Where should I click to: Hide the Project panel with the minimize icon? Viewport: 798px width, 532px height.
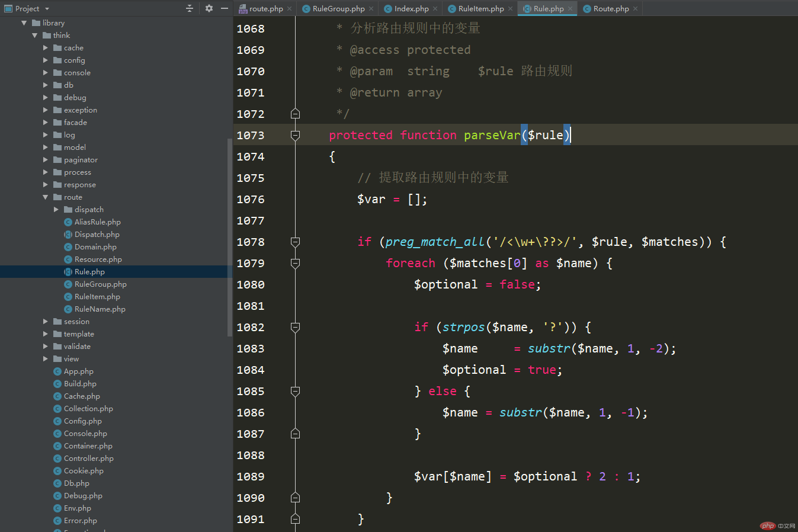click(225, 8)
